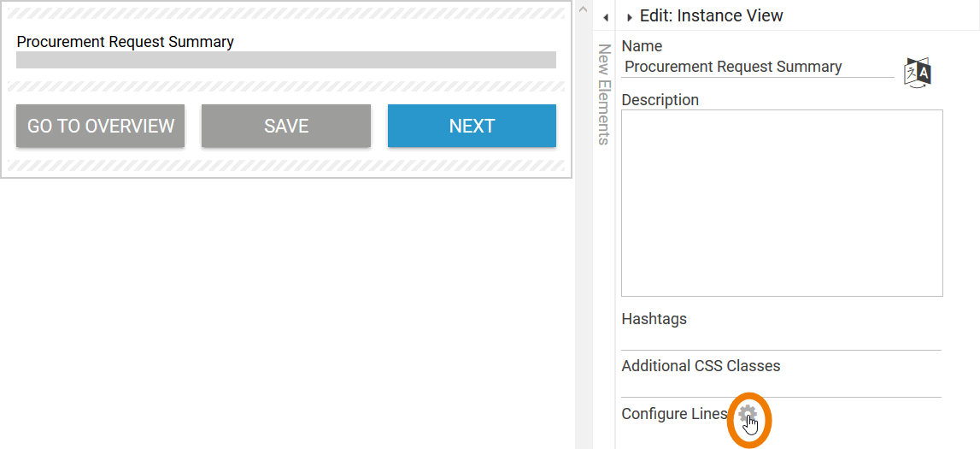The image size is (980, 449).
Task: Click the top striped row of the form
Action: click(x=286, y=14)
